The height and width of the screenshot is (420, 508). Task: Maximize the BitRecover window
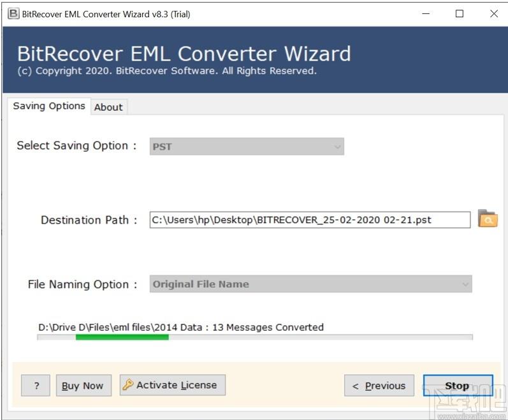click(x=460, y=13)
